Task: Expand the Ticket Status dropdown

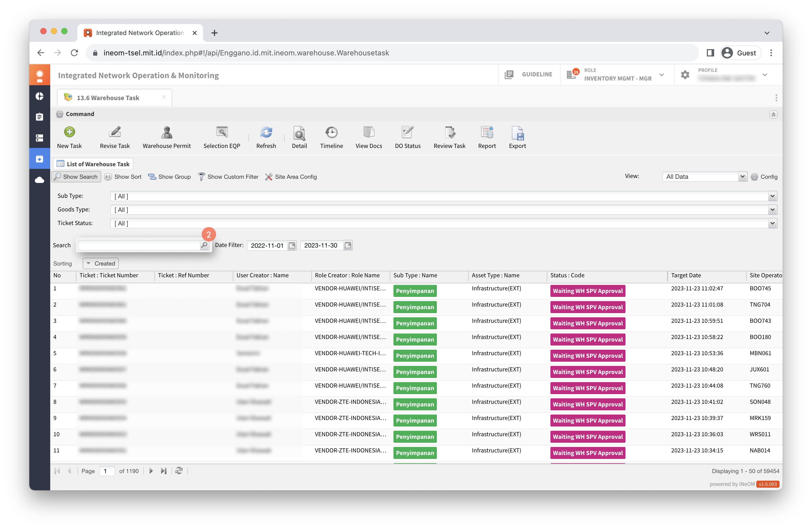Action: pyautogui.click(x=772, y=224)
